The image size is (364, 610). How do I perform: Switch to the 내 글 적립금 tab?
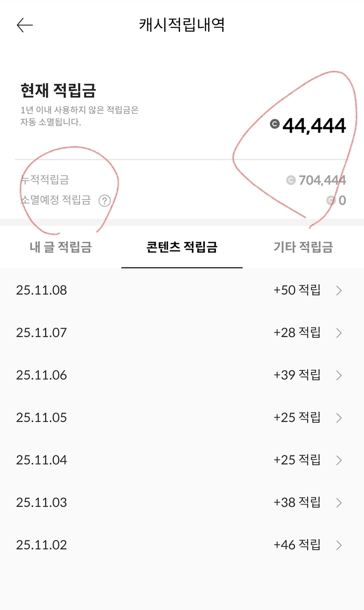(x=61, y=247)
